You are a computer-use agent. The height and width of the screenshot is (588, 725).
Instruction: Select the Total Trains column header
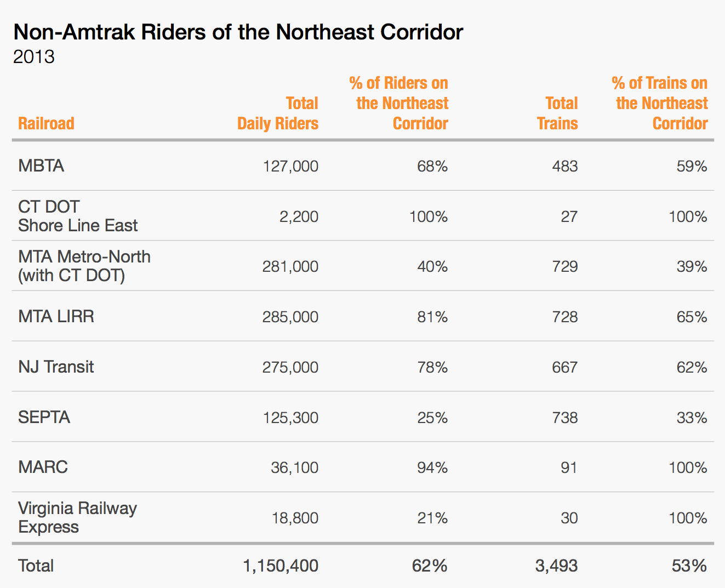[x=558, y=113]
